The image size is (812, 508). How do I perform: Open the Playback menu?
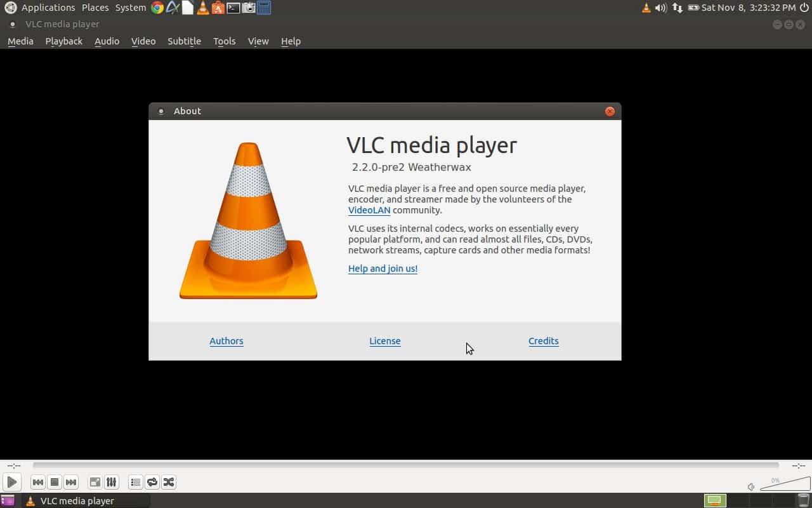[64, 41]
